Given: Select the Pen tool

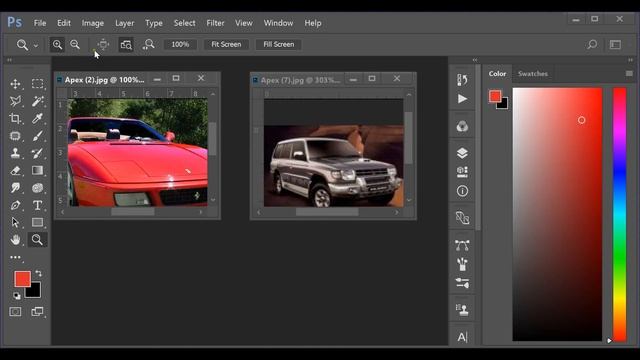Looking at the screenshot, I should (16, 205).
